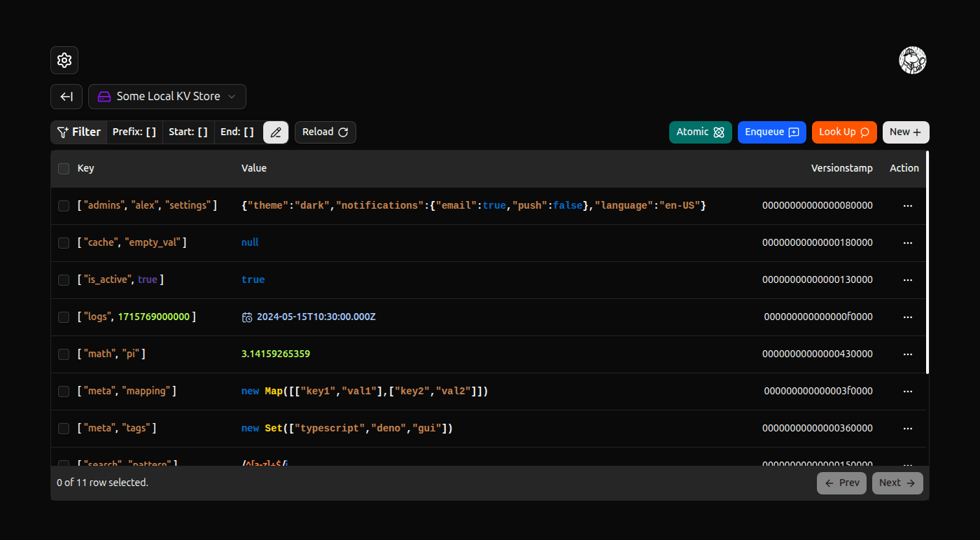The height and width of the screenshot is (540, 980).
Task: Select all rows with the header checkbox
Action: point(64,168)
